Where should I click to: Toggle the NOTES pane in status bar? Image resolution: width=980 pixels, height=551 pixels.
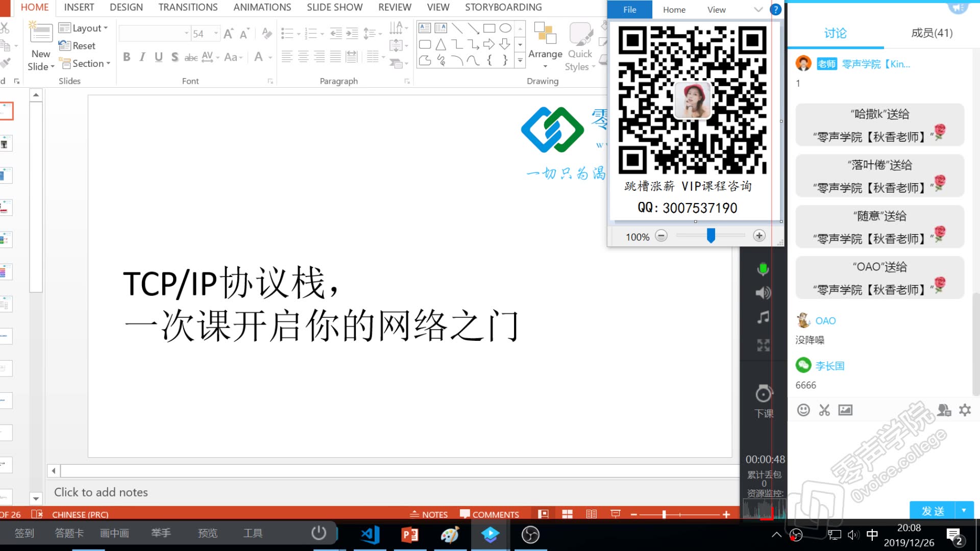click(429, 514)
